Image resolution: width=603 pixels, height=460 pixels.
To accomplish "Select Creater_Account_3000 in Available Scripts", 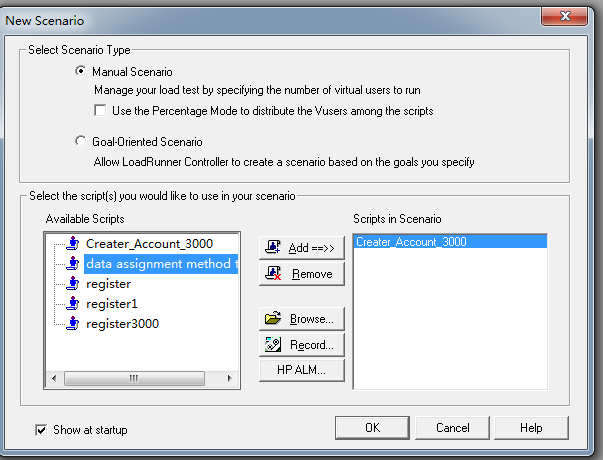I will (x=149, y=243).
